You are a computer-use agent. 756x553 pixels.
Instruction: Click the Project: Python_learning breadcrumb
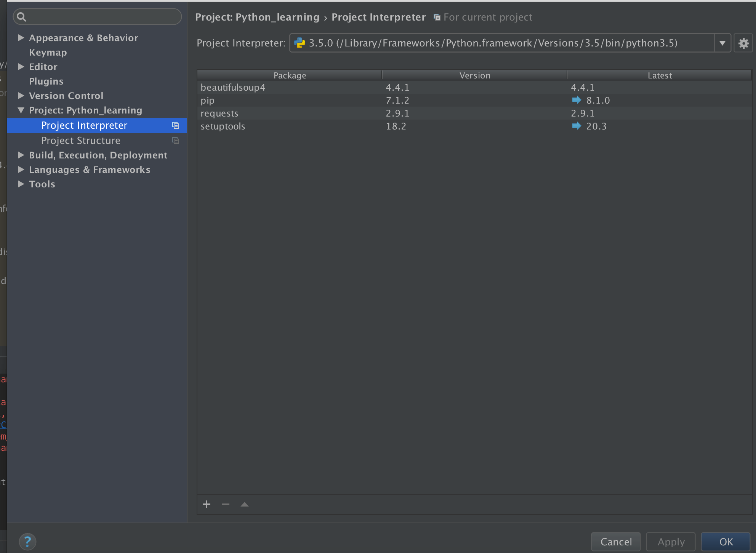click(x=257, y=17)
